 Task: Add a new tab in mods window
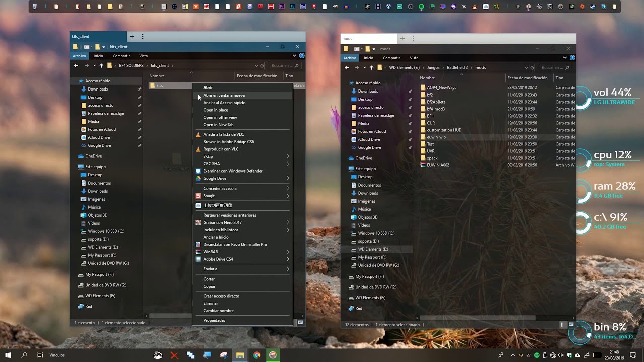(x=403, y=38)
